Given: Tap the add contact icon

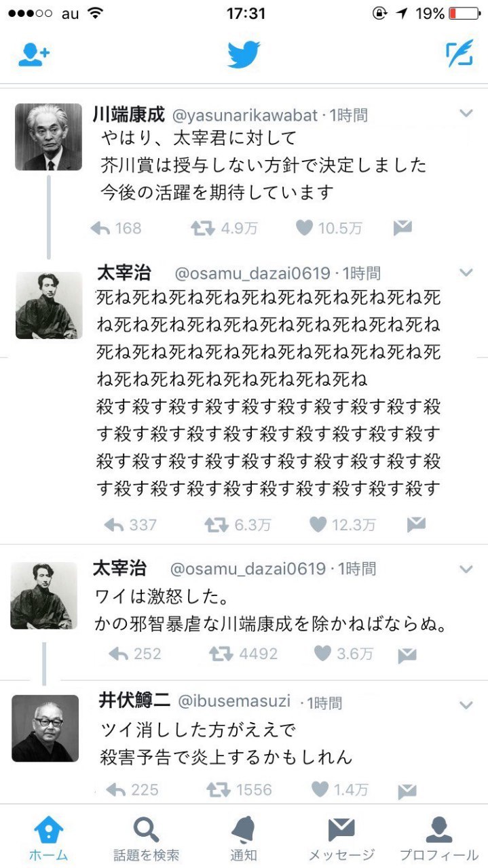Looking at the screenshot, I should (x=34, y=56).
